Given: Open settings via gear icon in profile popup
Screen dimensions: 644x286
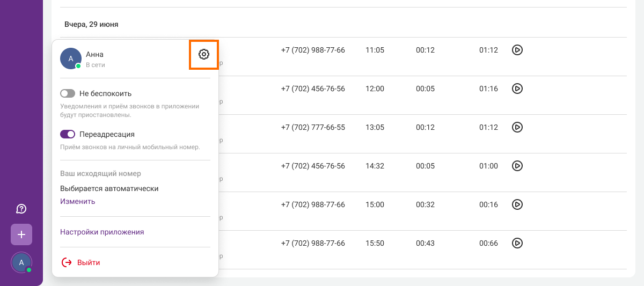Looking at the screenshot, I should (x=203, y=54).
